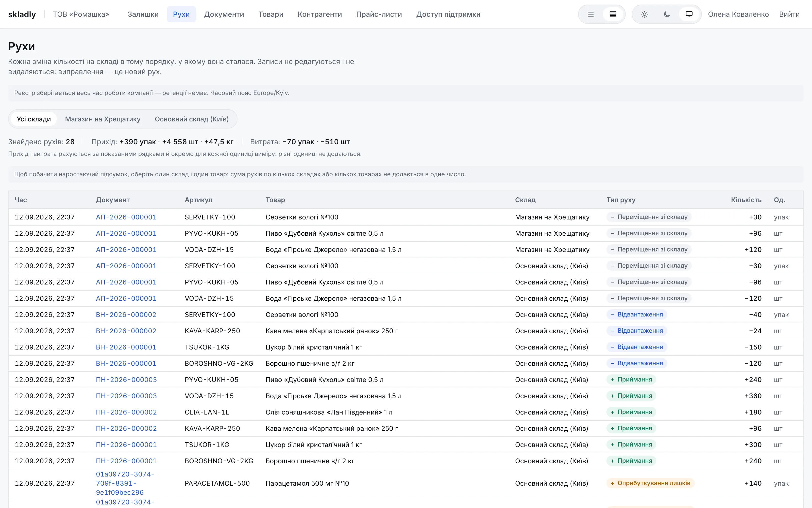Open the Товари section

(271, 14)
